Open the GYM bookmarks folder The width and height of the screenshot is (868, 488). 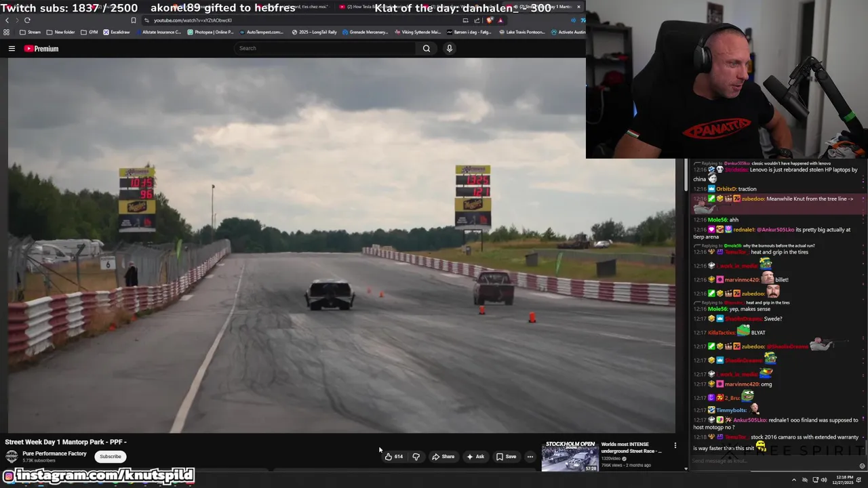pyautogui.click(x=90, y=32)
